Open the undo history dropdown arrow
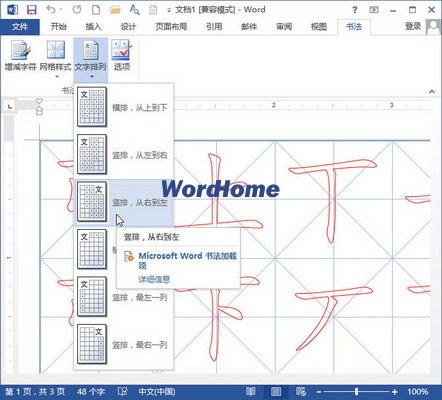 click(61, 10)
